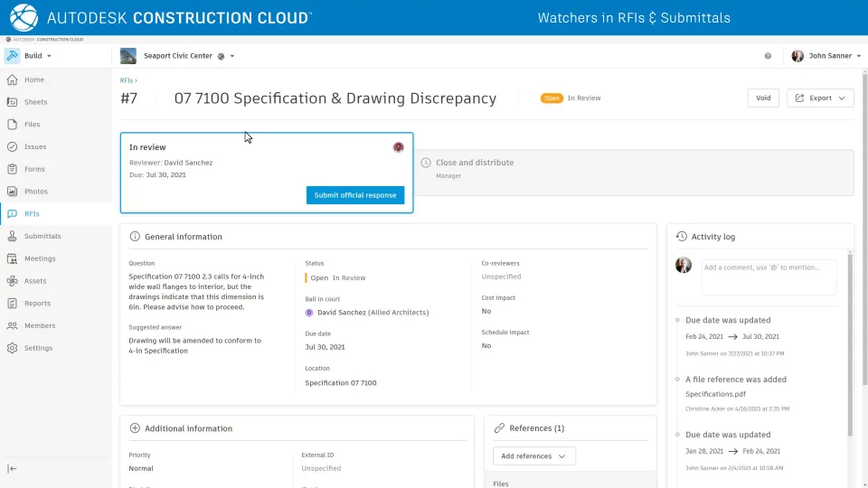Screen dimensions: 868x488
Task: Open the Issues section in the sidebar
Action: (x=35, y=146)
